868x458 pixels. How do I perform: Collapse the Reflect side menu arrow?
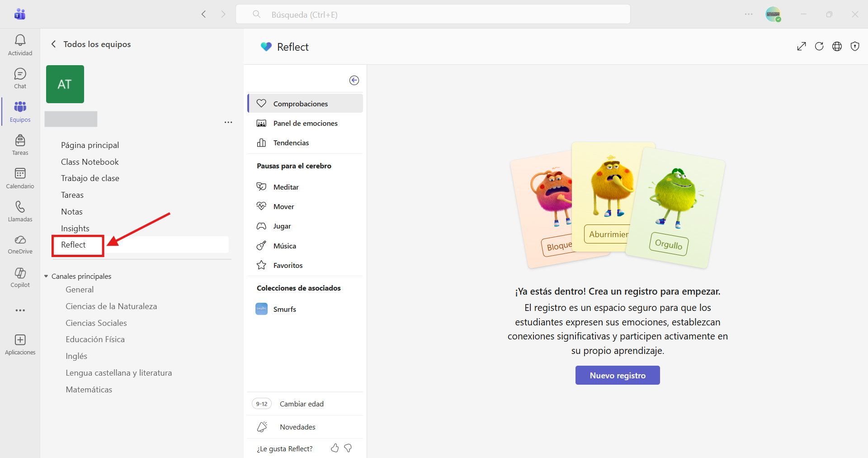[354, 80]
